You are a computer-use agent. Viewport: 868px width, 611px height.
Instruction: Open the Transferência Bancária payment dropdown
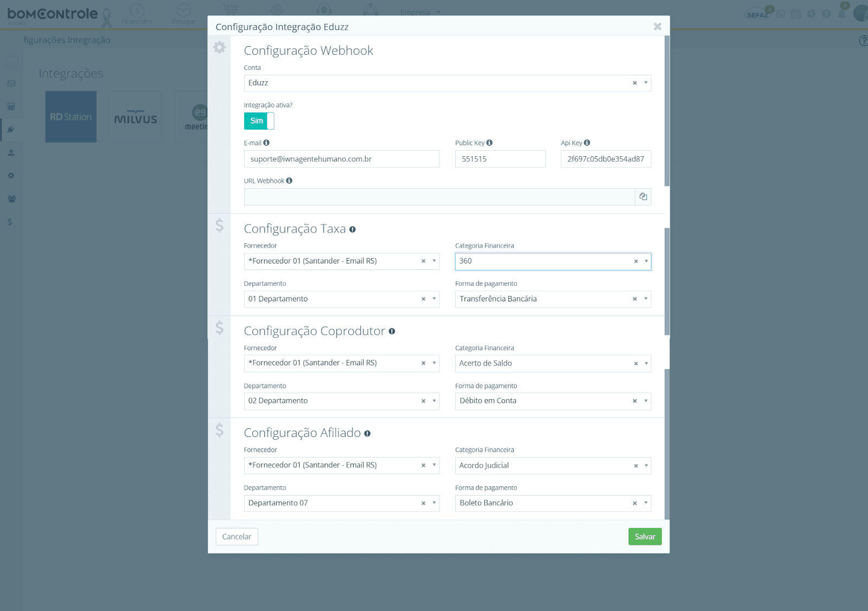tap(646, 299)
